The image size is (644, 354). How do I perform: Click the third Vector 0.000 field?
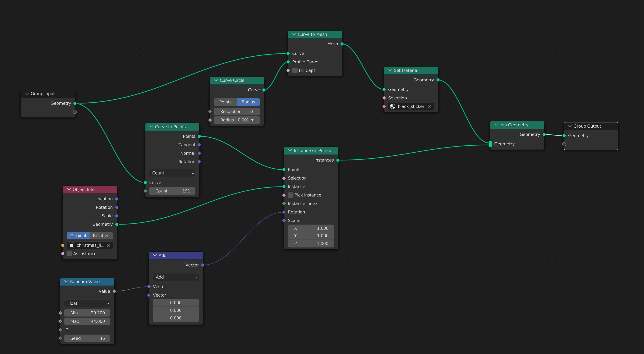coord(176,318)
